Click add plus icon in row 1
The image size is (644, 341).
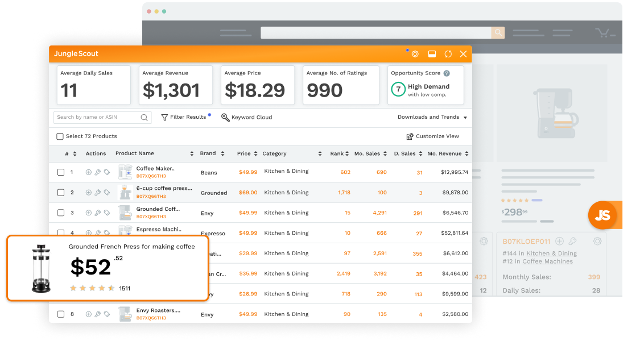tap(88, 172)
